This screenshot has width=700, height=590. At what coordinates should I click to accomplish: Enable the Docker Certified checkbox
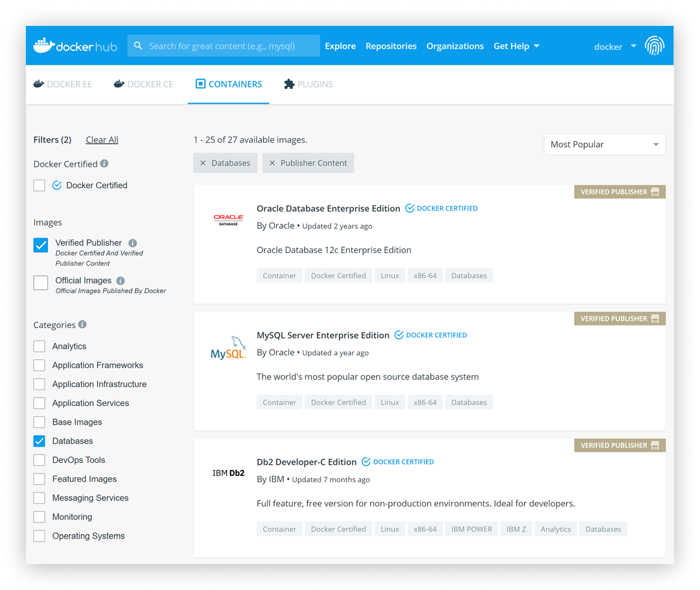pyautogui.click(x=40, y=185)
